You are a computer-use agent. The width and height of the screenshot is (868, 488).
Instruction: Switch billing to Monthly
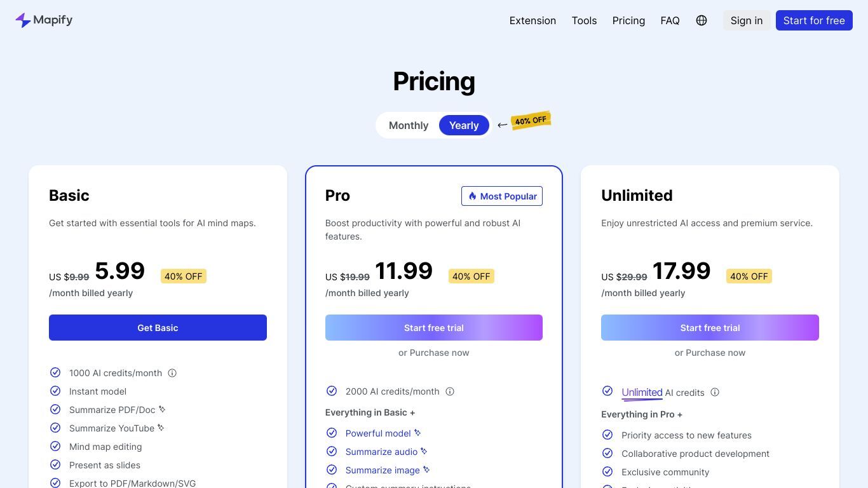point(409,125)
